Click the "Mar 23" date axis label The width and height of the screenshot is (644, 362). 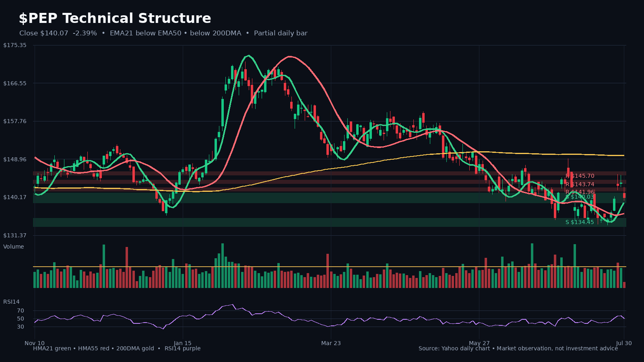(x=331, y=343)
